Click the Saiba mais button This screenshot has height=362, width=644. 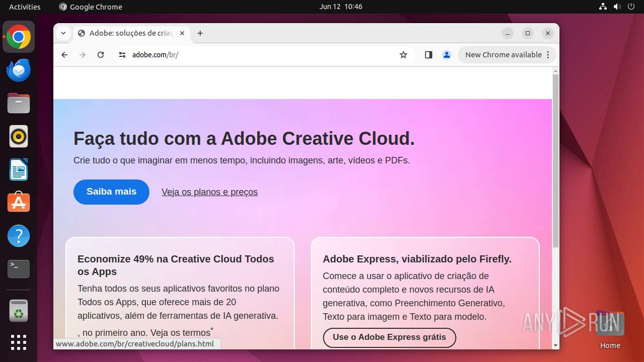(111, 192)
